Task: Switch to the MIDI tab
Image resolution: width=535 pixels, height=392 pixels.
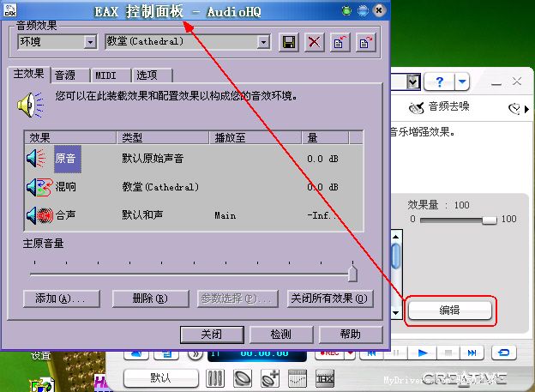Action: pyautogui.click(x=111, y=75)
